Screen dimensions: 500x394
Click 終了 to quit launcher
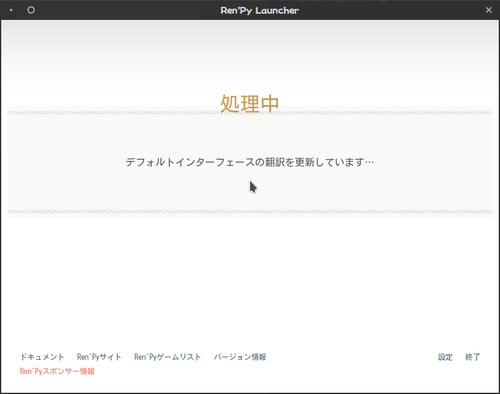click(x=472, y=357)
